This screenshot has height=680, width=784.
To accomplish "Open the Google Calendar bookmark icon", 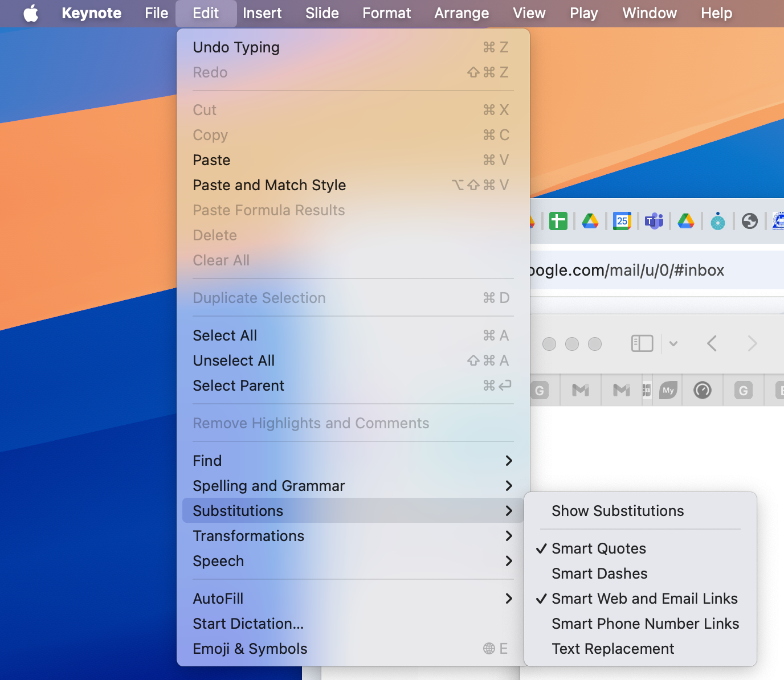I will coord(622,221).
